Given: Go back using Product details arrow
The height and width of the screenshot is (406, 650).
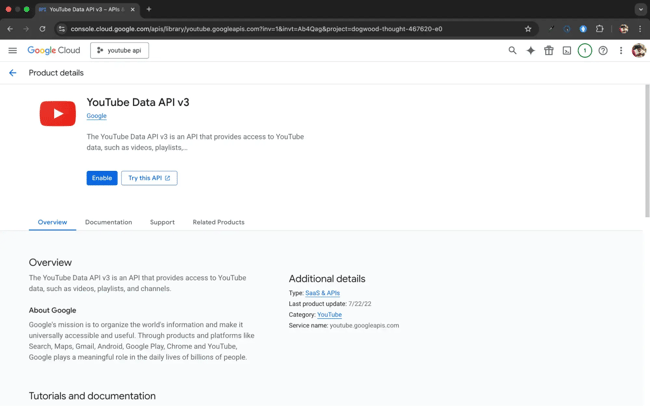Looking at the screenshot, I should click(x=13, y=73).
